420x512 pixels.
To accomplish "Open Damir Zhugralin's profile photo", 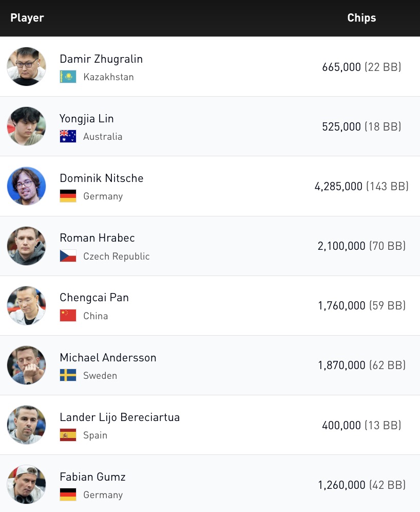I will point(26,66).
